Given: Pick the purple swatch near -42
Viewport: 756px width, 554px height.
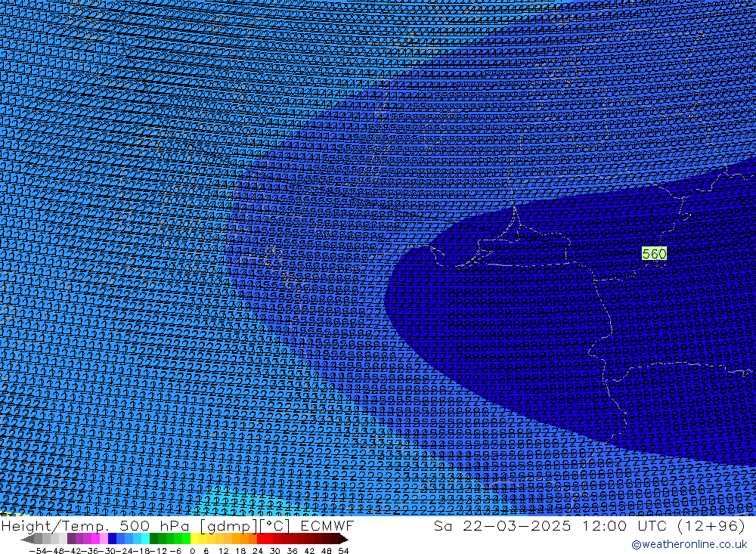Looking at the screenshot, I should 72,539.
